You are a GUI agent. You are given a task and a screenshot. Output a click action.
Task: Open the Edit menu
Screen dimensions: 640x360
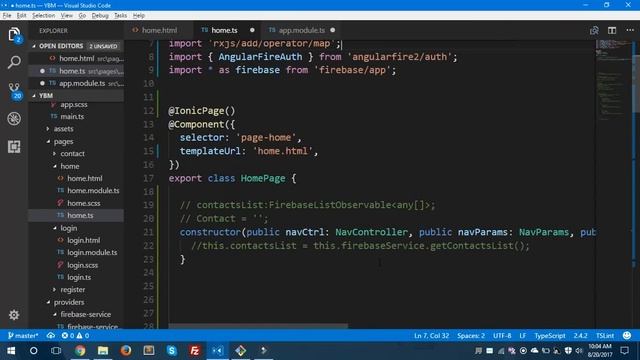[x=21, y=16]
